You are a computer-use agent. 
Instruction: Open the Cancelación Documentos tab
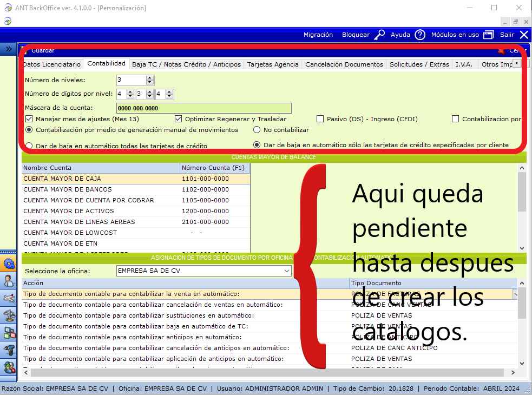pos(344,64)
